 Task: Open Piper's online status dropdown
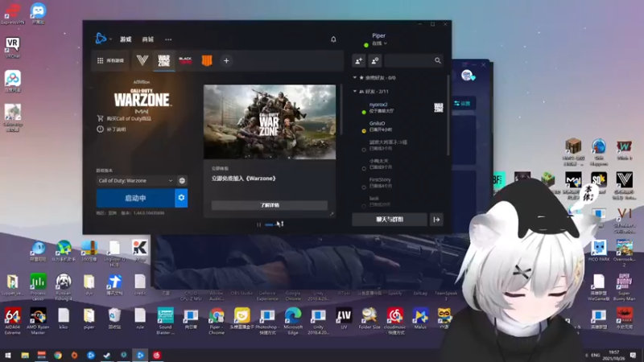[x=379, y=43]
